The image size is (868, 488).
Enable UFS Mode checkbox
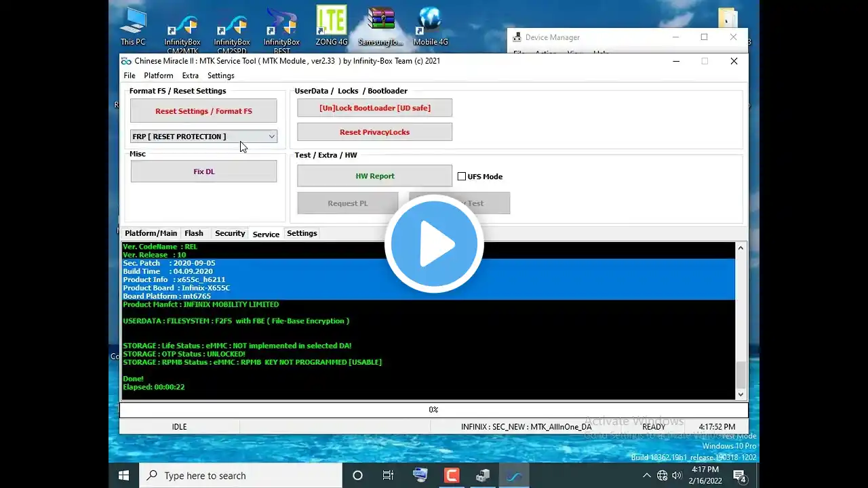pyautogui.click(x=462, y=176)
